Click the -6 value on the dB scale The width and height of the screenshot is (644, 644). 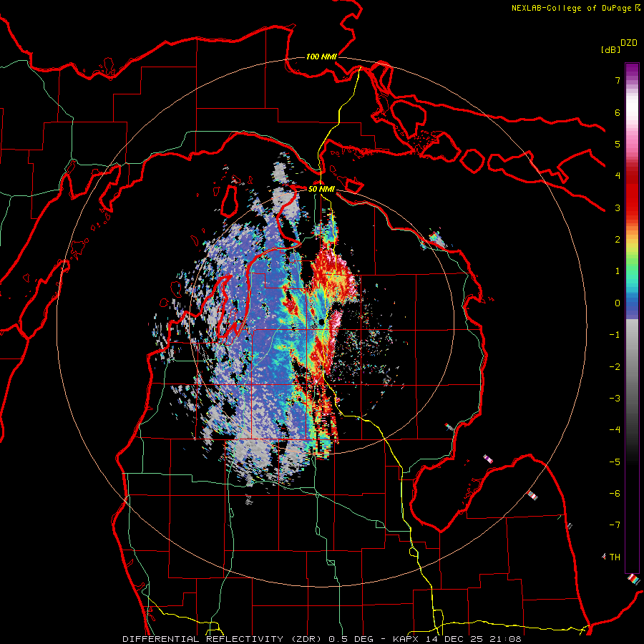615,494
